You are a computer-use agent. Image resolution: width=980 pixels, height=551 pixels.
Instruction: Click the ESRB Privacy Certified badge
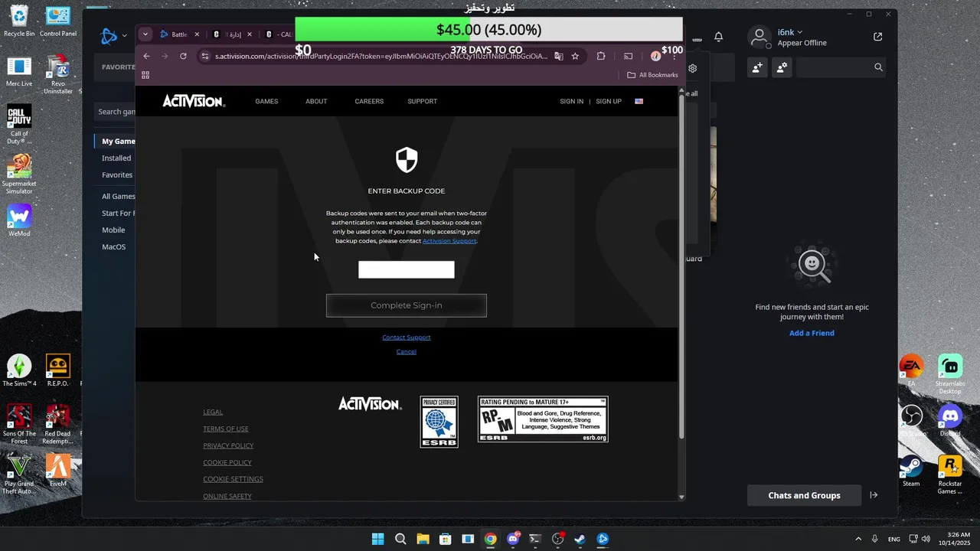439,422
